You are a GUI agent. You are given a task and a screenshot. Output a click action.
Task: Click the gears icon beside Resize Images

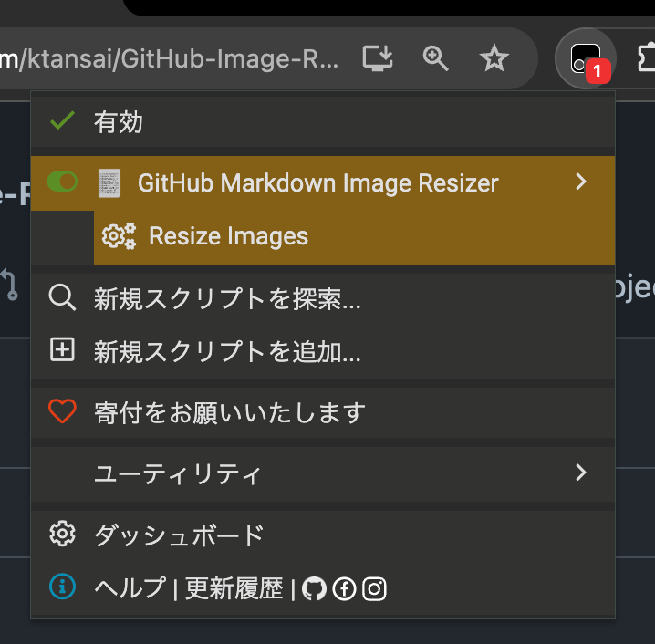click(119, 236)
